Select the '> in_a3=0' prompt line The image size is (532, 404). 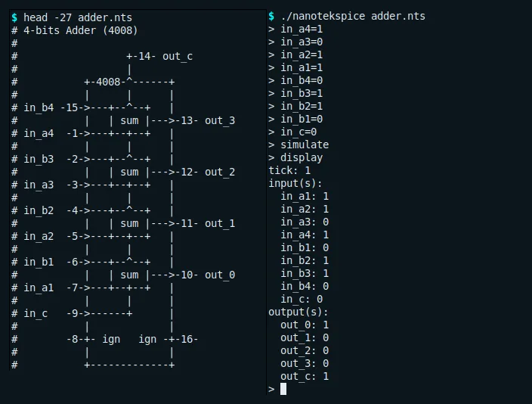[295, 42]
